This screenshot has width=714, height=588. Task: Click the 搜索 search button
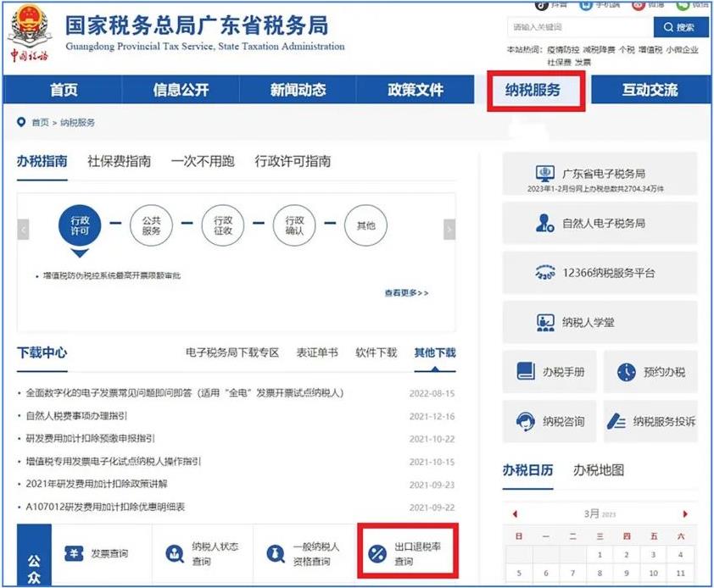681,27
